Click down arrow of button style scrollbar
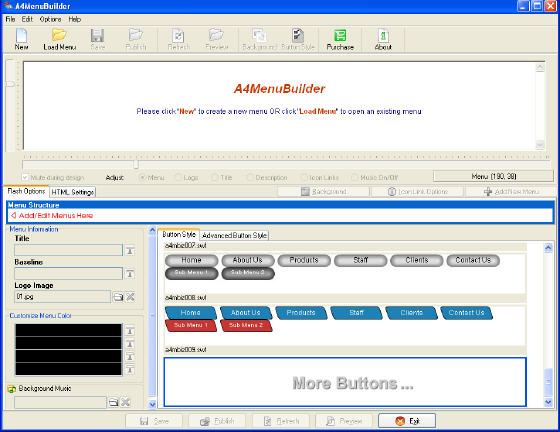The image size is (560, 432). 548,402
